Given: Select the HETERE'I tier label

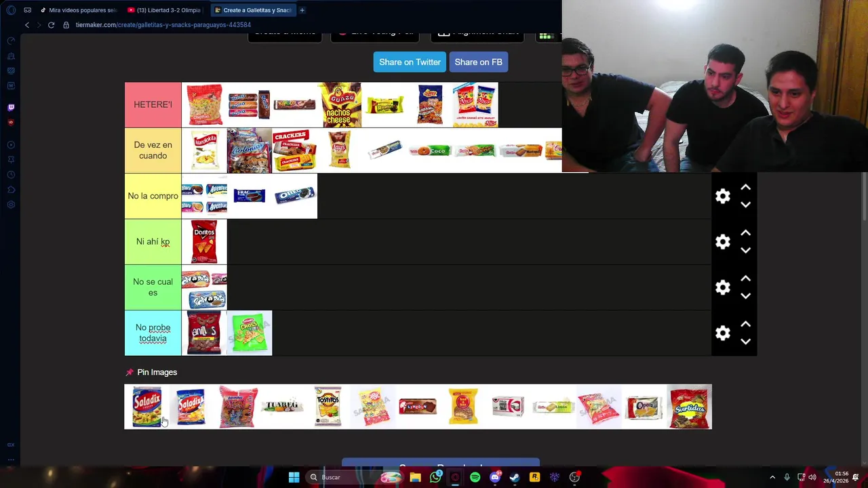Looking at the screenshot, I should 153,104.
